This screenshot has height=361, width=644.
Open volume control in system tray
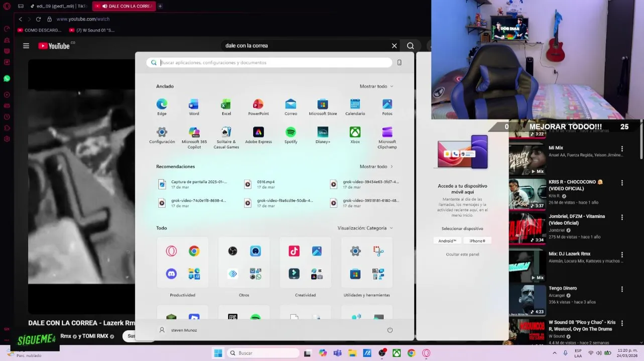(599, 353)
